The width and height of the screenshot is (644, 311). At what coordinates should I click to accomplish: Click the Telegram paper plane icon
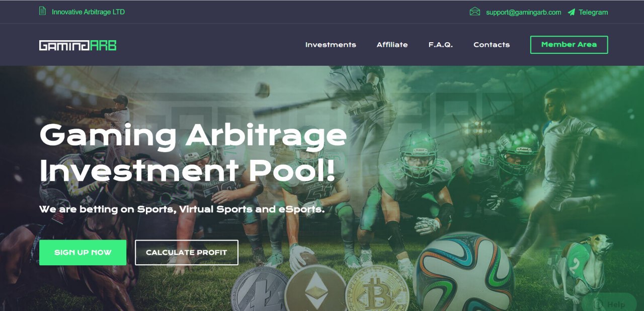tap(571, 12)
